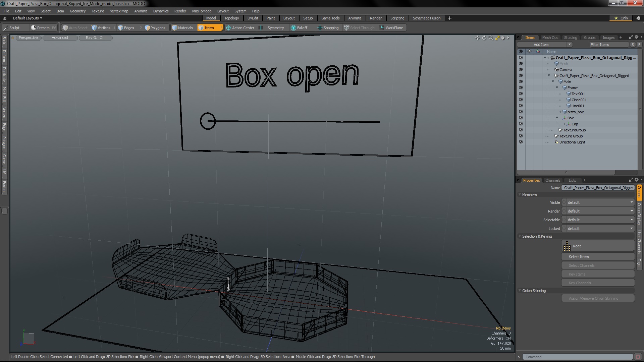Click the Command input field

click(578, 357)
